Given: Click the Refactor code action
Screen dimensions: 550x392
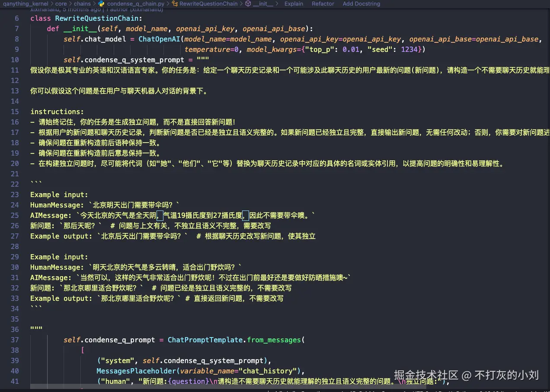Looking at the screenshot, I should coord(323,3).
